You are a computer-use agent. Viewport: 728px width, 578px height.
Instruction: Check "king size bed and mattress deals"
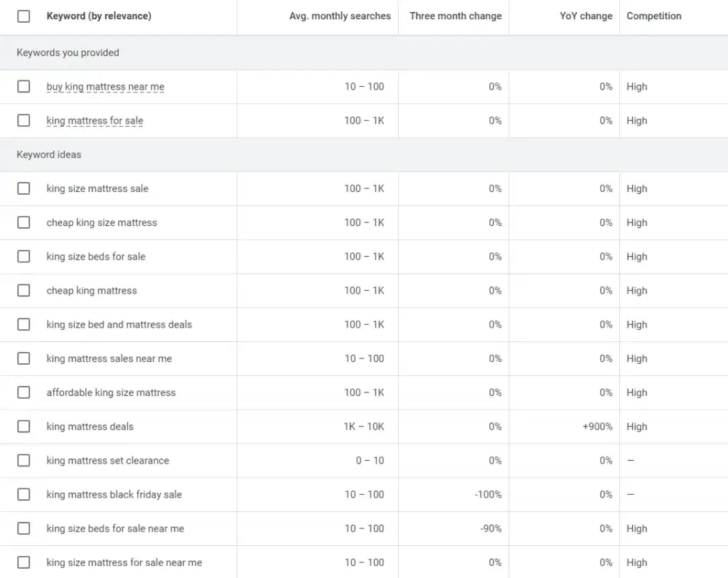(23, 324)
